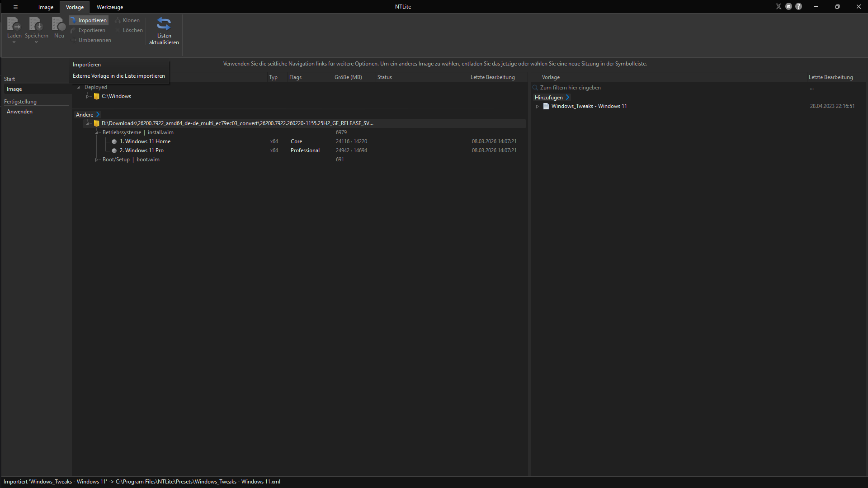
Task: Open the X (Twitter) link icon
Action: click(778, 6)
